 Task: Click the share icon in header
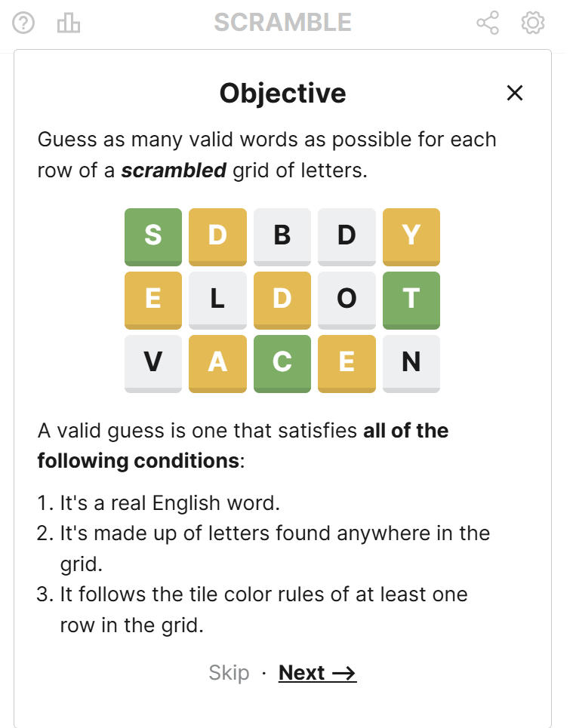(488, 23)
